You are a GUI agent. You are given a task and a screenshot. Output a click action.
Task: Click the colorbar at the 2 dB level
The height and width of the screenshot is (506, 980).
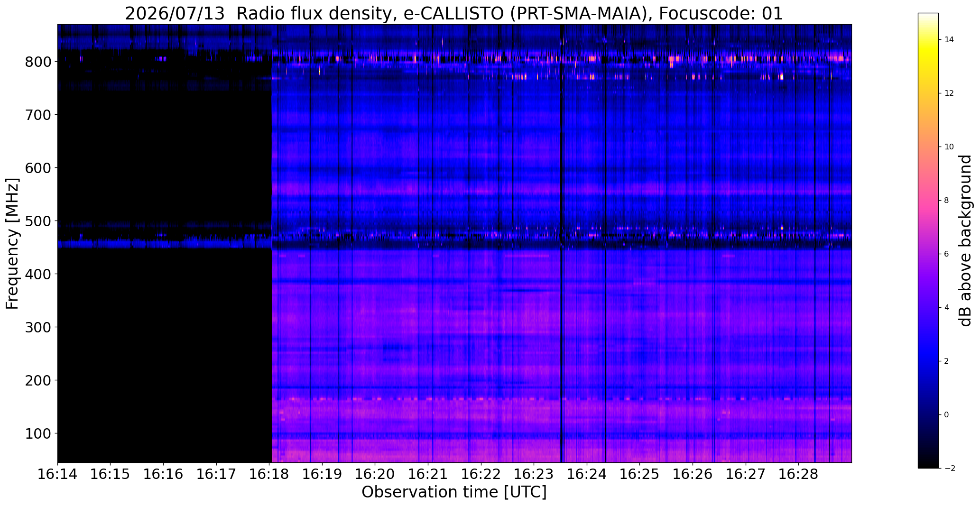(928, 361)
